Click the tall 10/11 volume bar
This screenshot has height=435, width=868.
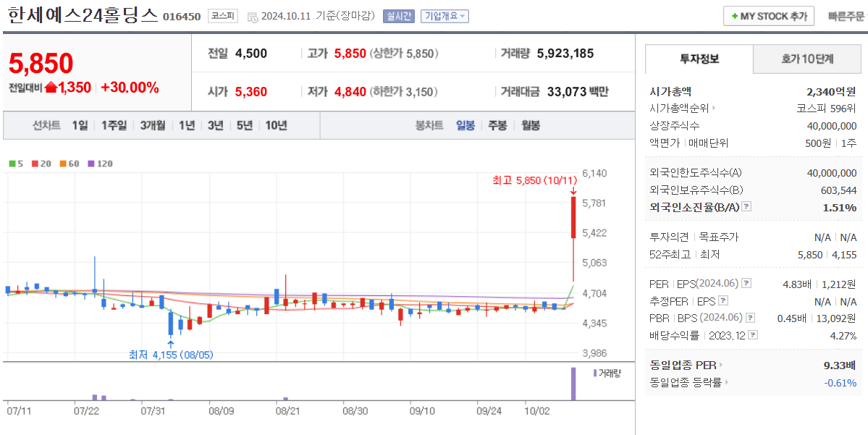click(573, 384)
